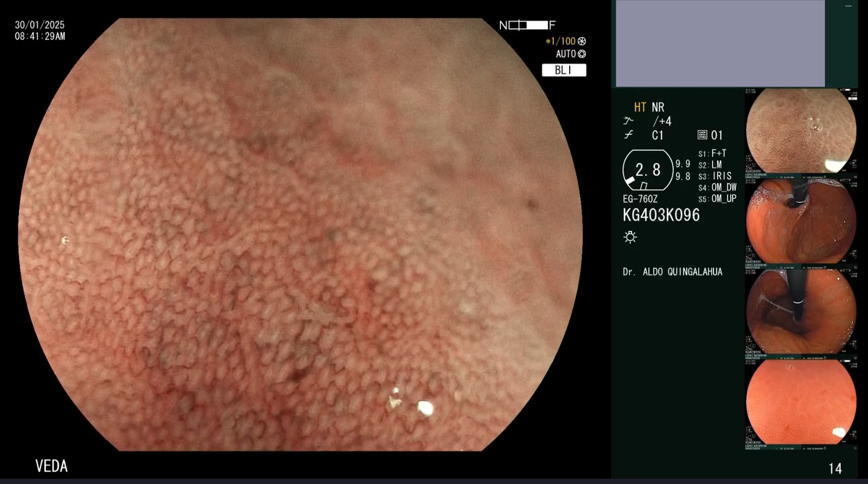Click the iris icon next to AUTO
The width and height of the screenshot is (868, 484).
(x=582, y=54)
